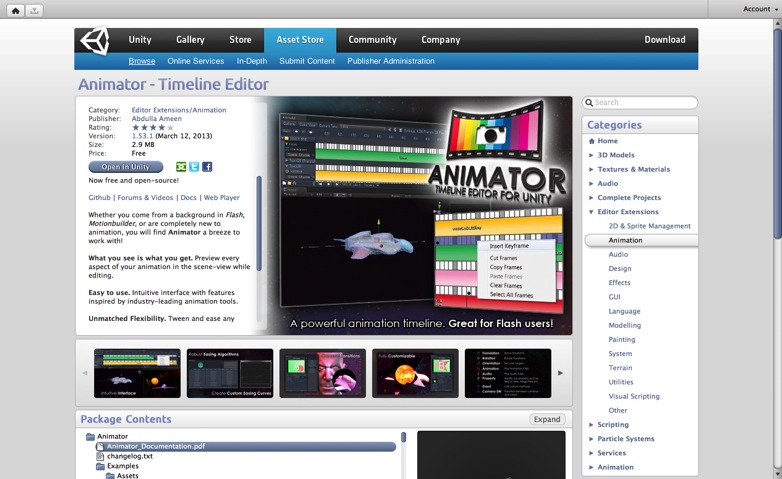Screen dimensions: 782x479
Task: Click the upload icon next to home
Action: pyautogui.click(x=35, y=10)
